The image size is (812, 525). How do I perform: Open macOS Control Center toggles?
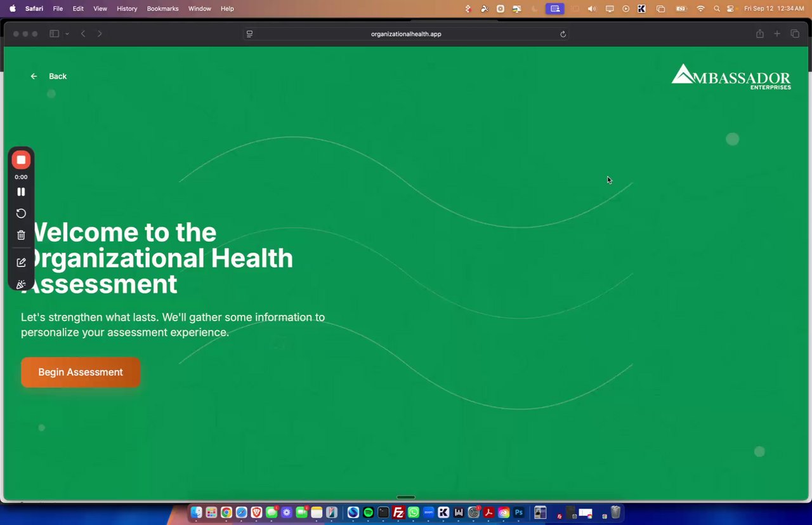(730, 9)
